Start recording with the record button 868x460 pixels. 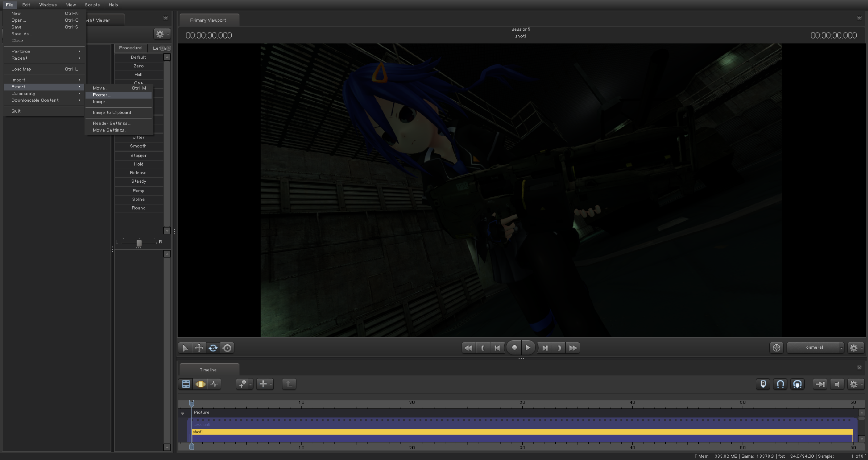pyautogui.click(x=514, y=348)
